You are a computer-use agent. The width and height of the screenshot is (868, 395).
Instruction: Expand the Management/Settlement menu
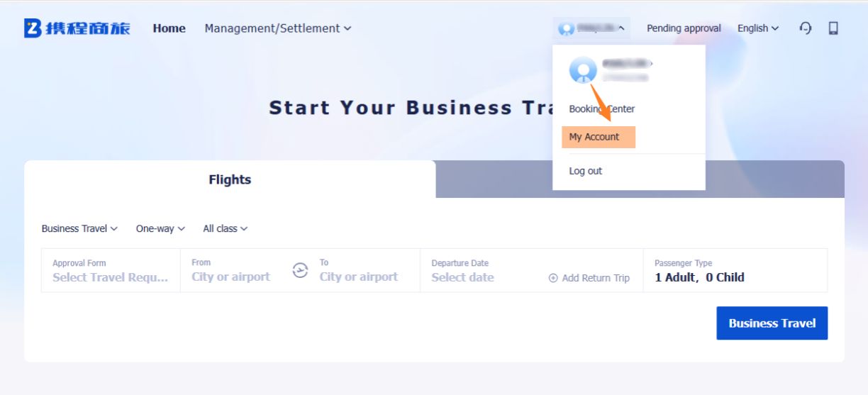277,28
